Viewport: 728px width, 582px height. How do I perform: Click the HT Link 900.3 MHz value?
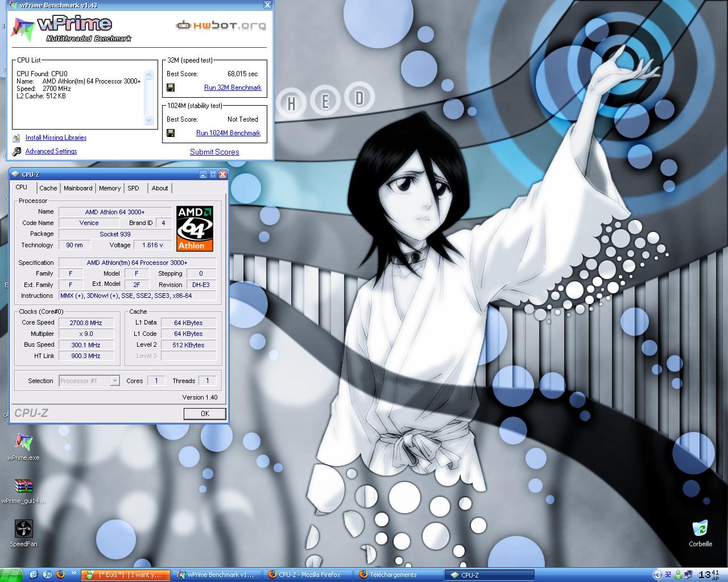(x=86, y=356)
